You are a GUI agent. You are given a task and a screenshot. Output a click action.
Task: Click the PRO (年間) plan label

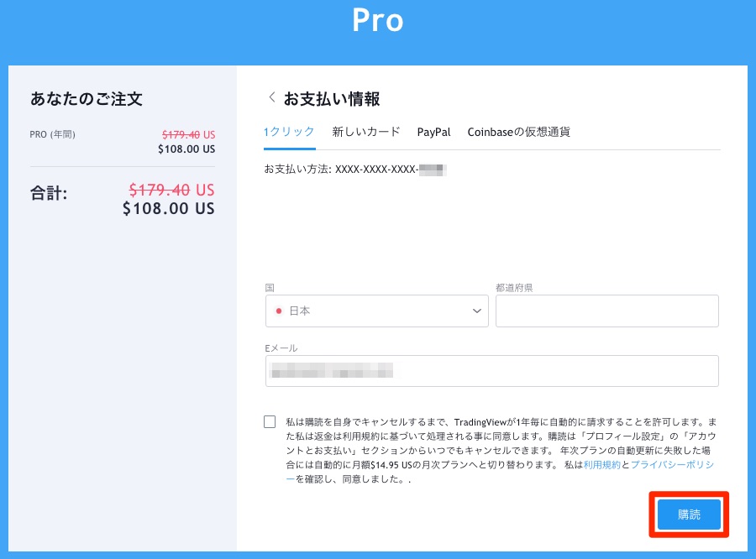(x=53, y=134)
